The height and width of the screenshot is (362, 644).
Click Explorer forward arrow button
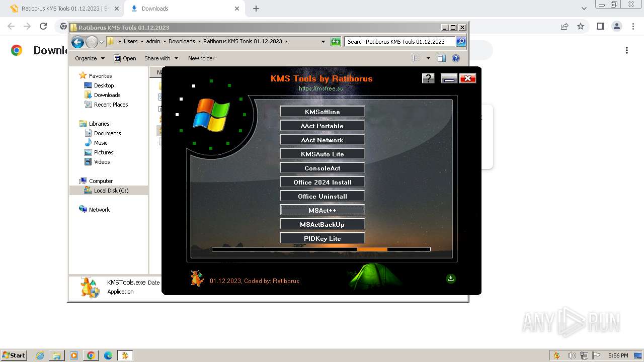92,42
